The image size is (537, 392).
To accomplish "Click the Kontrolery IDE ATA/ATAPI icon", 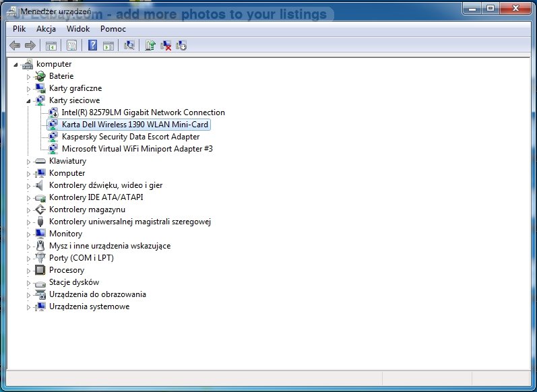I will (x=40, y=197).
